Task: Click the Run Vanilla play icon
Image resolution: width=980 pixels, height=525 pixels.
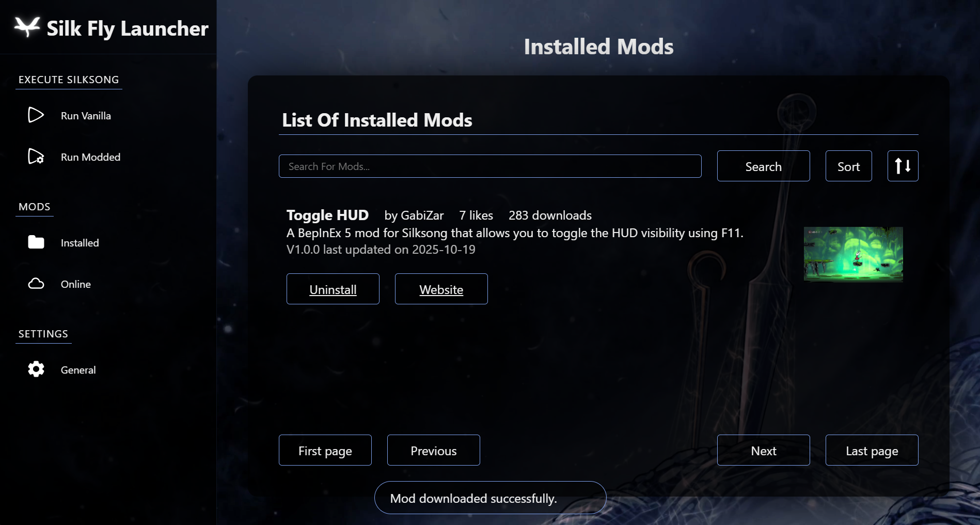Action: coord(36,115)
